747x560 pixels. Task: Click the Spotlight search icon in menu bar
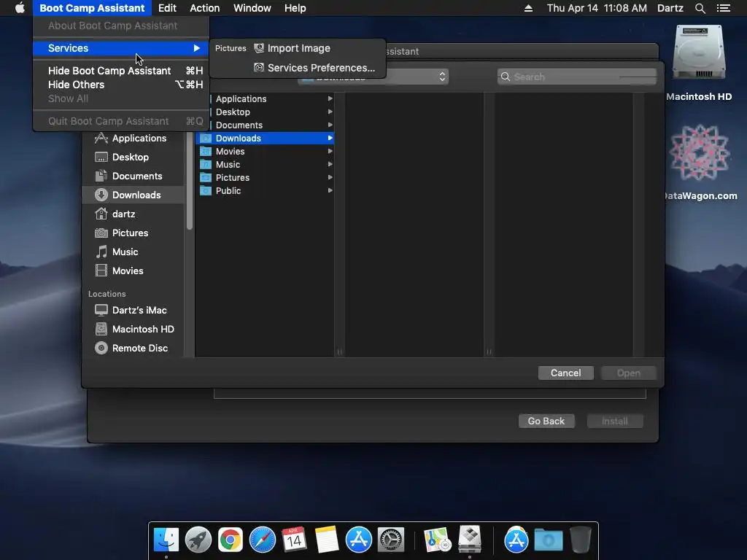700,8
